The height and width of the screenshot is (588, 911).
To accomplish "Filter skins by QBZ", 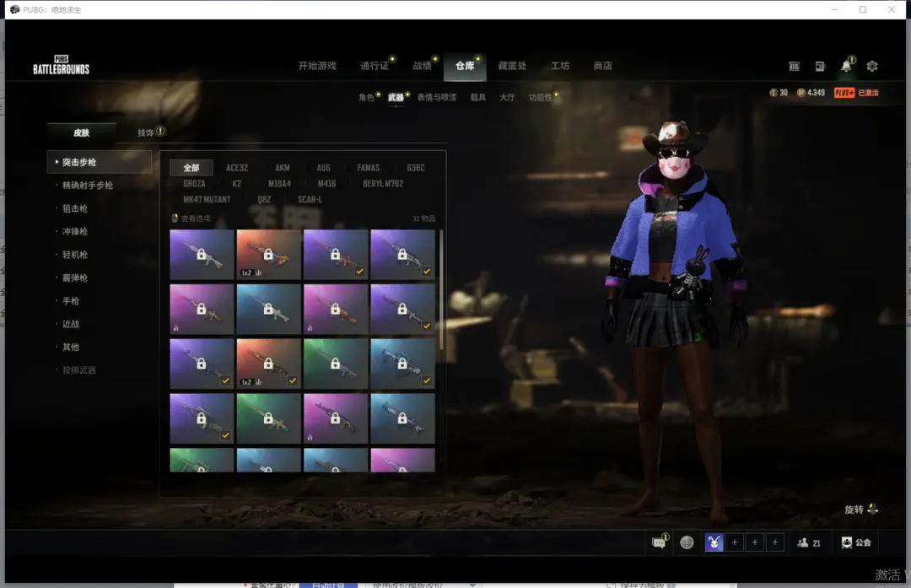I will [264, 199].
